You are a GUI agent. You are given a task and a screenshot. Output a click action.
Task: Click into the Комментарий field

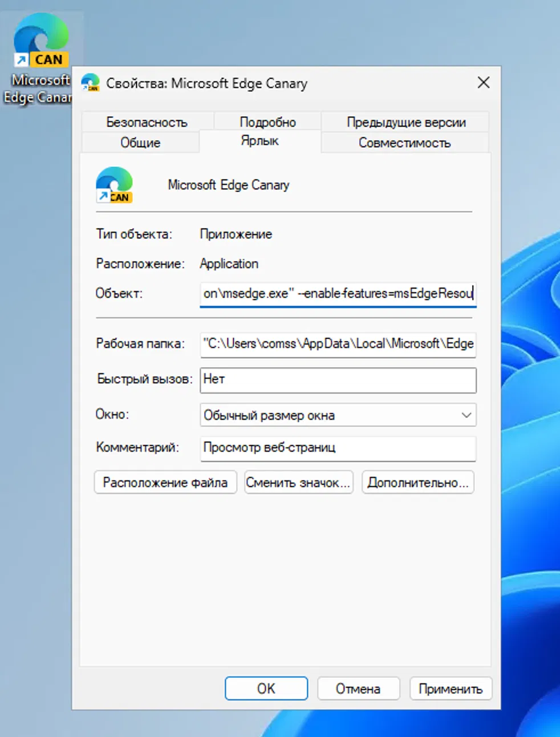pos(338,448)
